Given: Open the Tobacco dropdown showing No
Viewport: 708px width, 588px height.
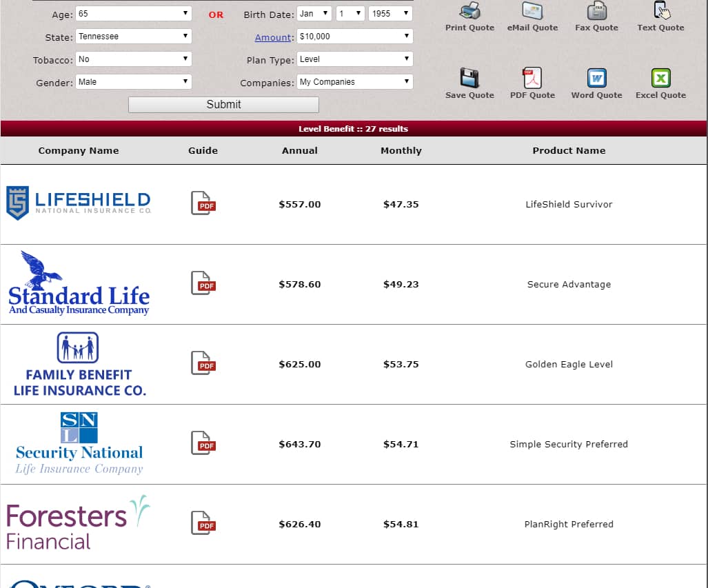Looking at the screenshot, I should click(x=134, y=59).
